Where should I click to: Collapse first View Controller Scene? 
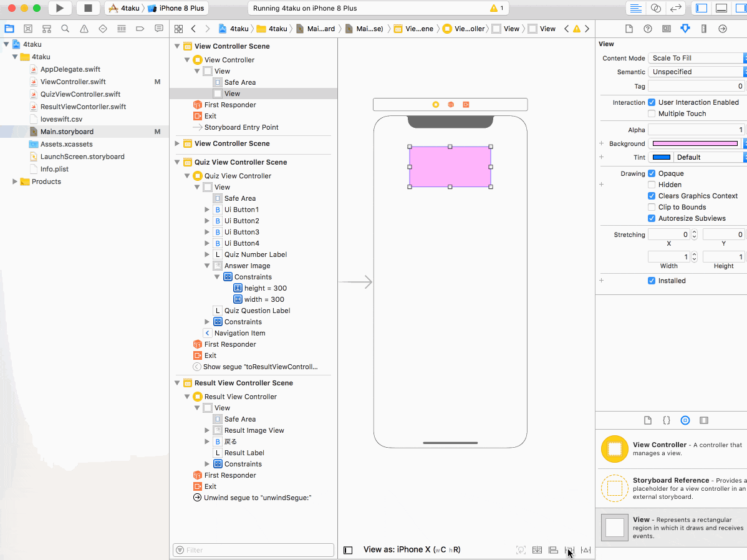pos(177,46)
